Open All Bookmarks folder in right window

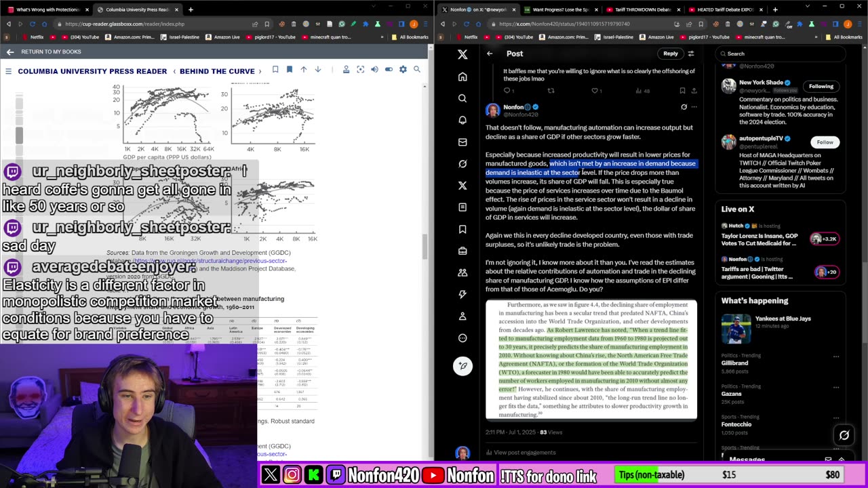[844, 37]
